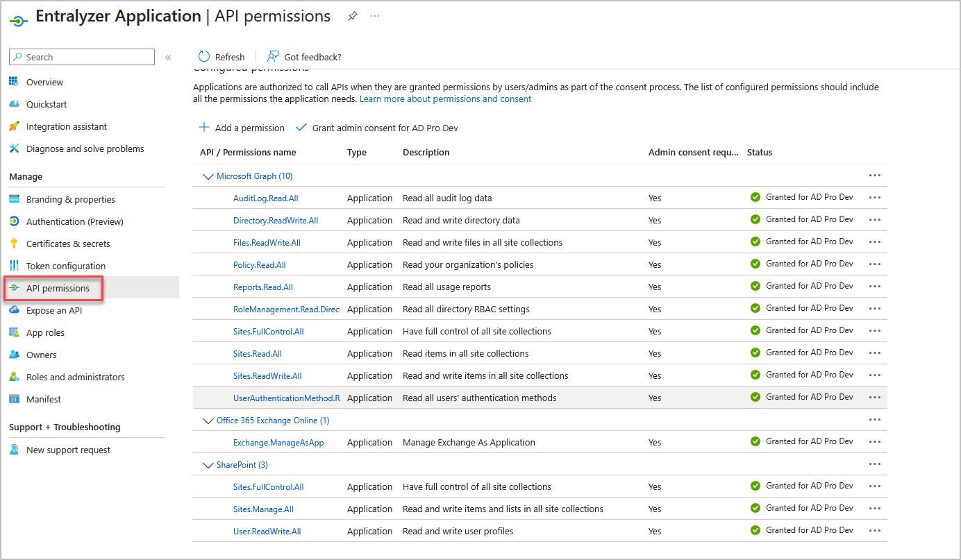Collapse the Office 365 Exchange Online group
The height and width of the screenshot is (560, 961).
[x=208, y=420]
